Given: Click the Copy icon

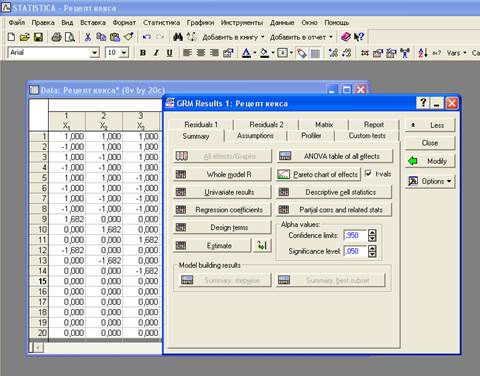Looking at the screenshot, I should pyautogui.click(x=101, y=37).
